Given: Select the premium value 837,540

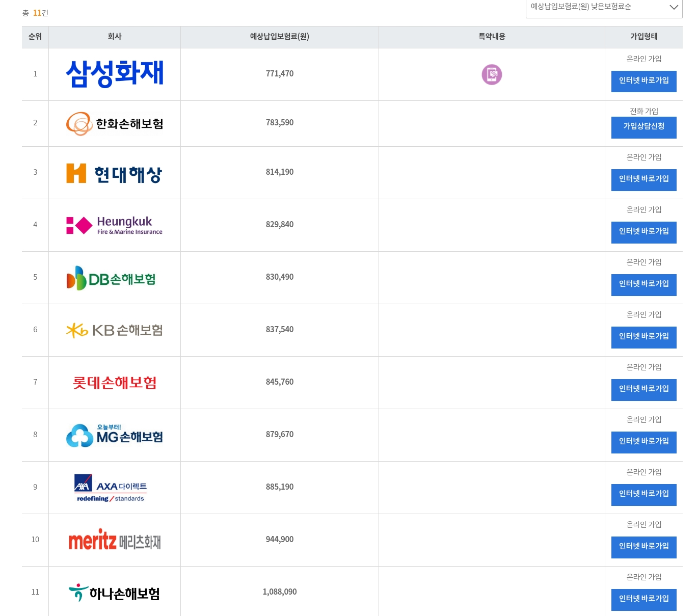Looking at the screenshot, I should point(280,330).
